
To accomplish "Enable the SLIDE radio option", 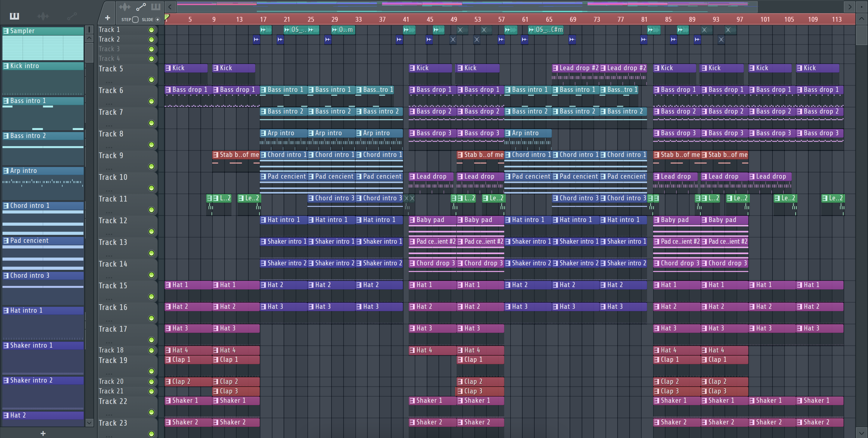I will 157,20.
